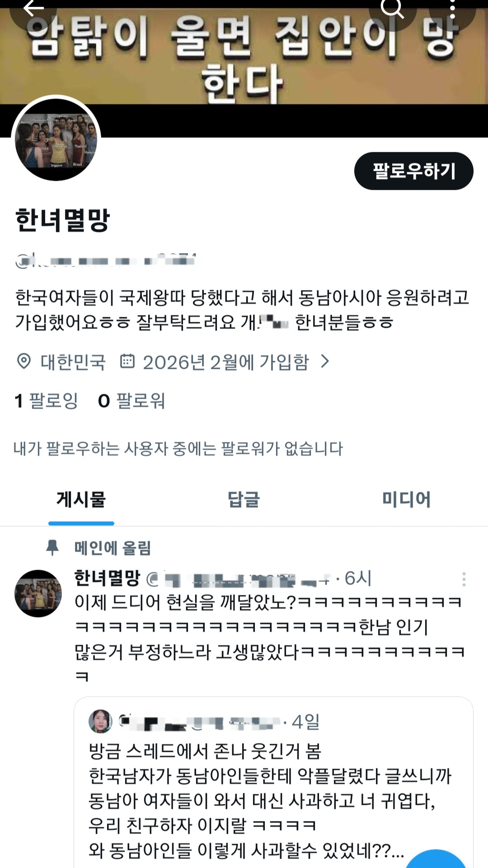Switch to the 답글 tab
The image size is (488, 868).
(244, 500)
